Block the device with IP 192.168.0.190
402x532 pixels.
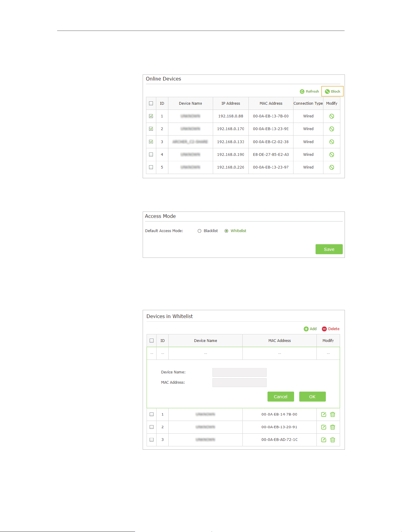(x=332, y=155)
